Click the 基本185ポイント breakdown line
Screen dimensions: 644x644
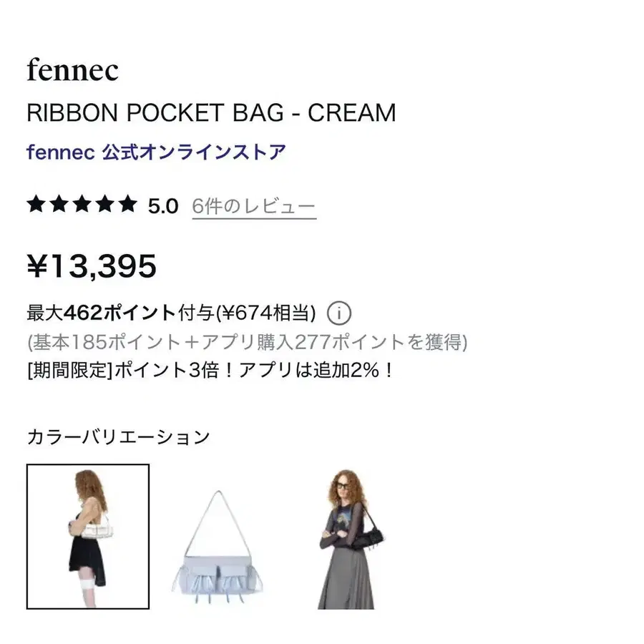click(x=248, y=342)
